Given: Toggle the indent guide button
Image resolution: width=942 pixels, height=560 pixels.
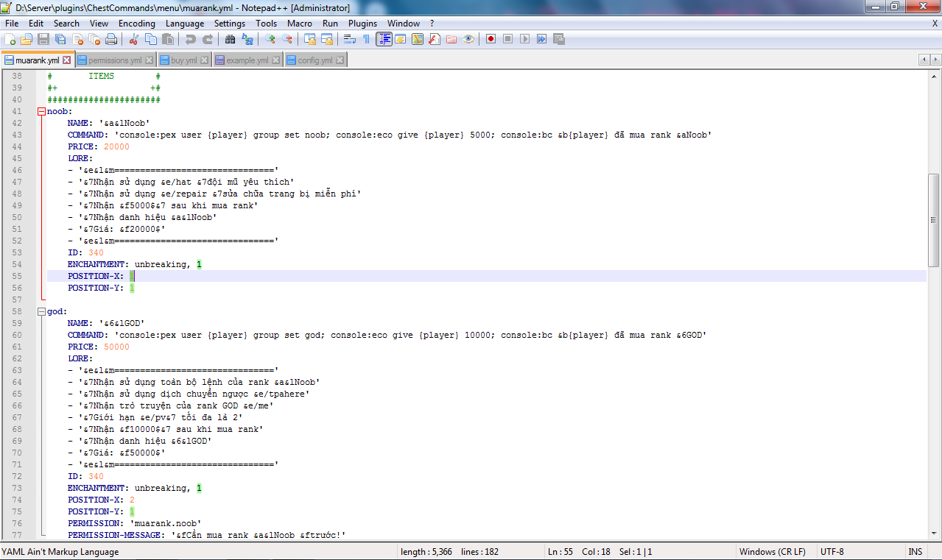Looking at the screenshot, I should tap(384, 39).
